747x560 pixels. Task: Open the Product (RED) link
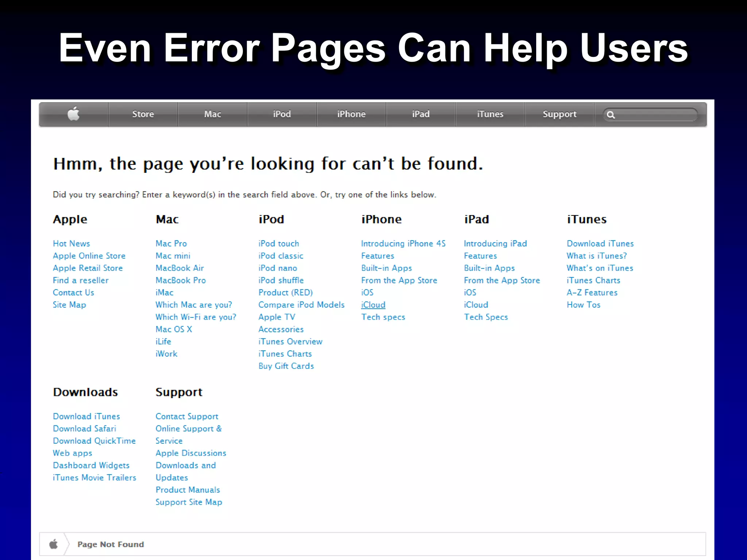286,292
